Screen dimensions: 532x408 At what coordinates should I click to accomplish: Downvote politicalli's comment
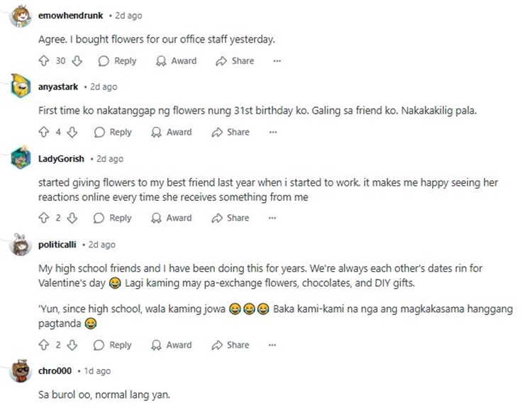[x=73, y=345]
